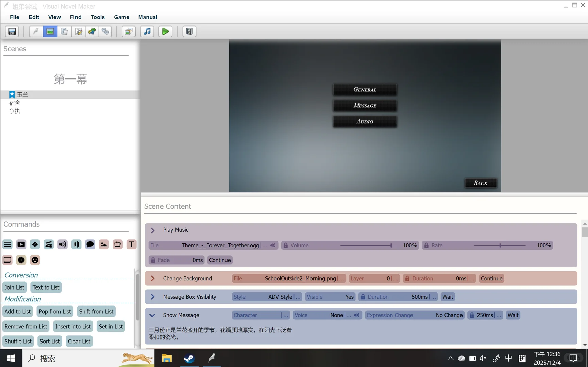
Task: Open the View menu
Action: pos(54,17)
